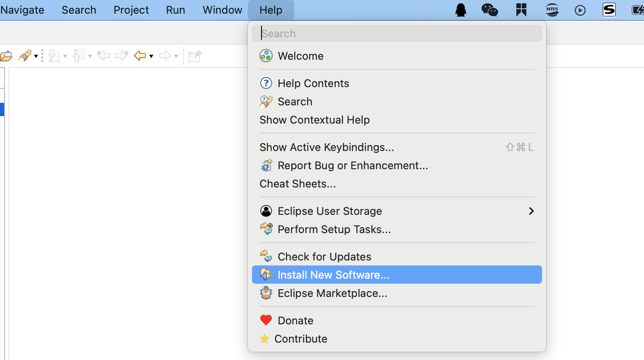Screen dimensions: 644x360
Task: Expand the Eclipse User Storage submenu arrow
Action: point(531,211)
